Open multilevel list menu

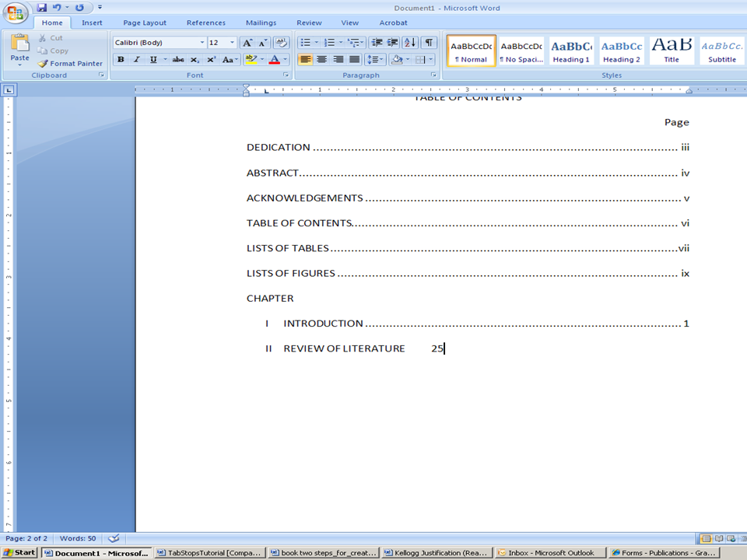(356, 43)
